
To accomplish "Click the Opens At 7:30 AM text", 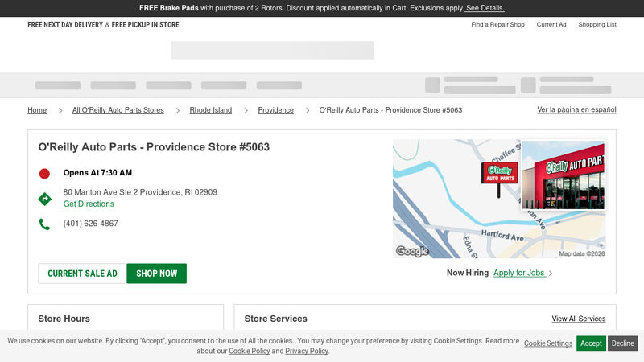I will (x=97, y=173).
